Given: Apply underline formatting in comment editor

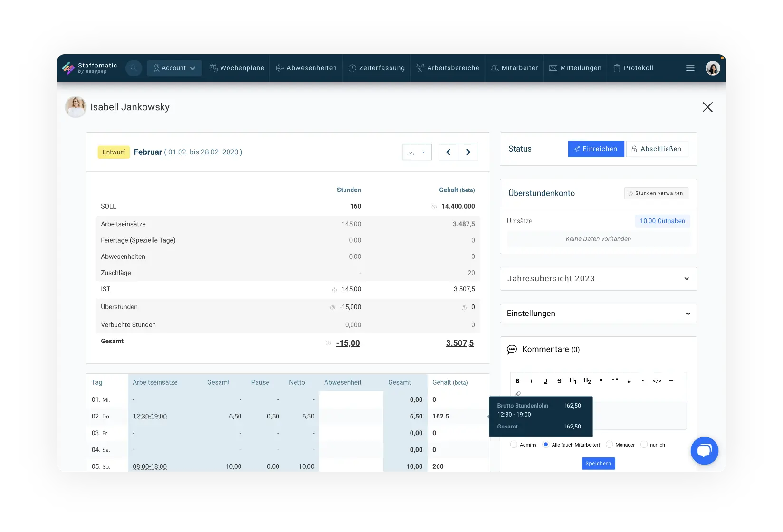Looking at the screenshot, I should pyautogui.click(x=545, y=381).
